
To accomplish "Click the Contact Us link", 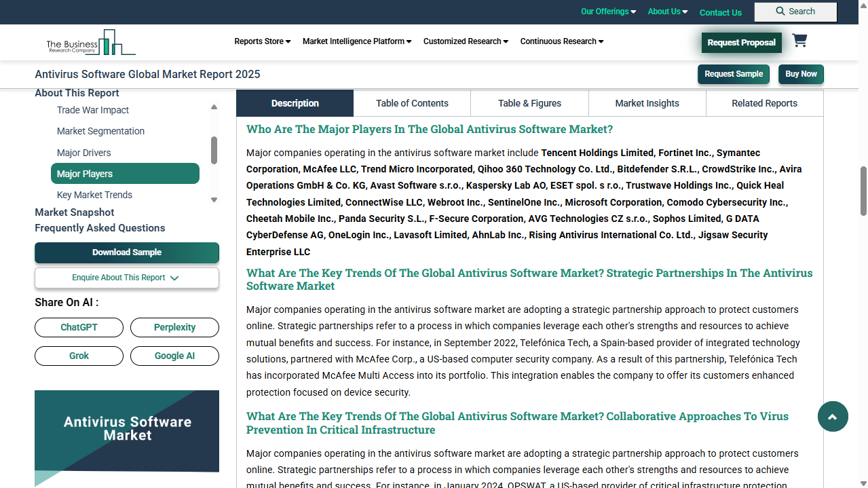I will click(720, 12).
